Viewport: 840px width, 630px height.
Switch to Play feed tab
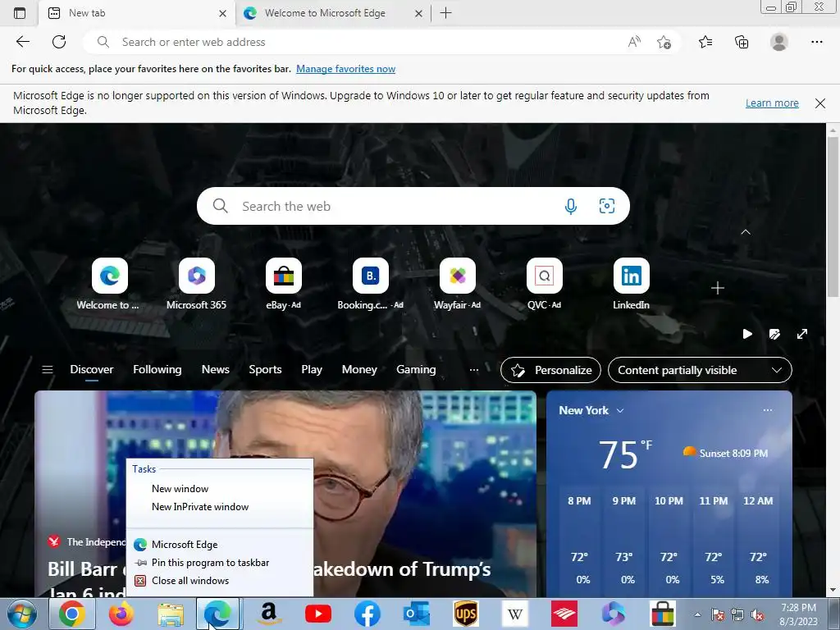[312, 370]
